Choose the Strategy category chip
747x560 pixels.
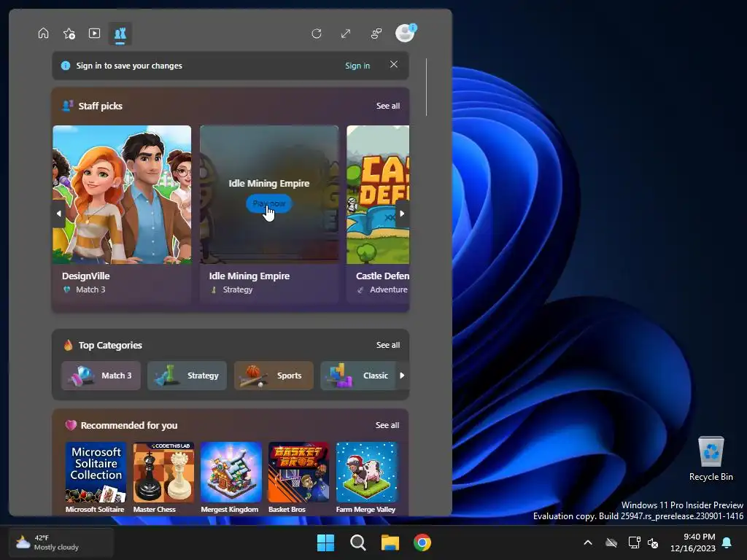187,376
